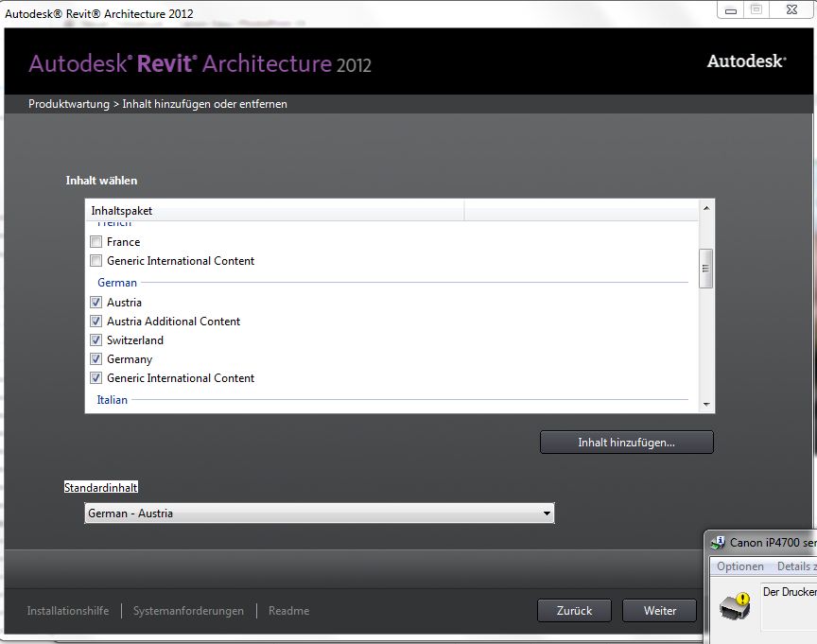Click the Standardinhalt label

(100, 488)
